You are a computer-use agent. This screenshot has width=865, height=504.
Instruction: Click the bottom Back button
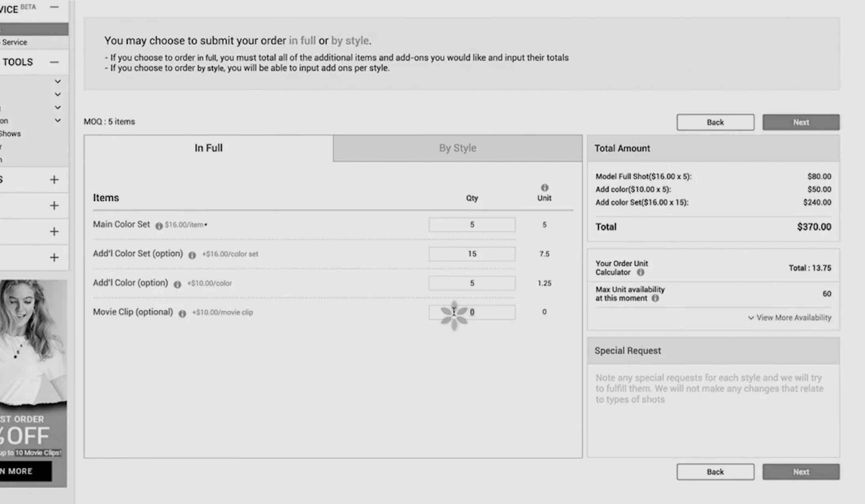pos(715,472)
